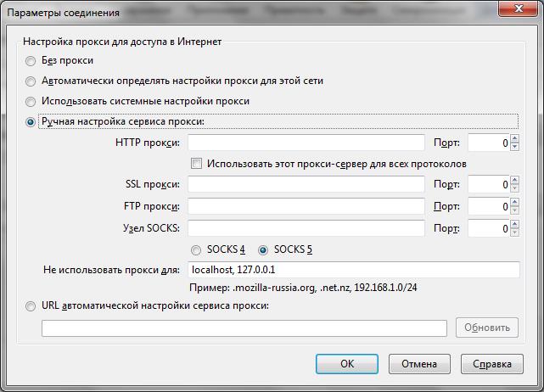Image resolution: width=544 pixels, height=392 pixels.
Task: Click the Узел SOCKS address field
Action: click(x=306, y=228)
